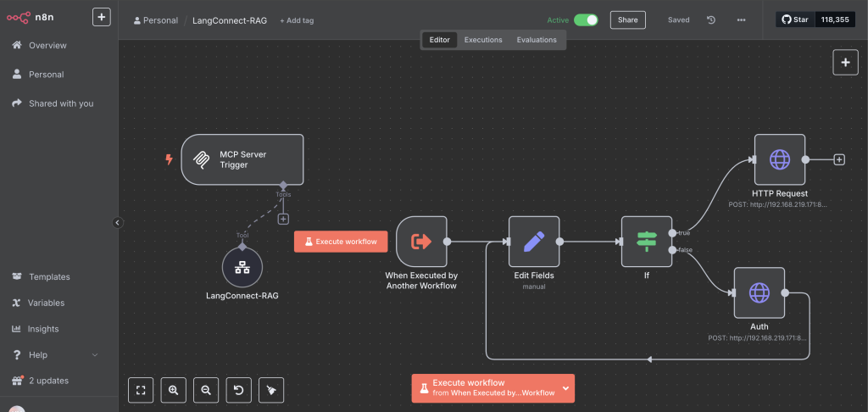Click the lightning trigger icon by MCP node
Image resolution: width=868 pixels, height=412 pixels.
click(x=170, y=159)
